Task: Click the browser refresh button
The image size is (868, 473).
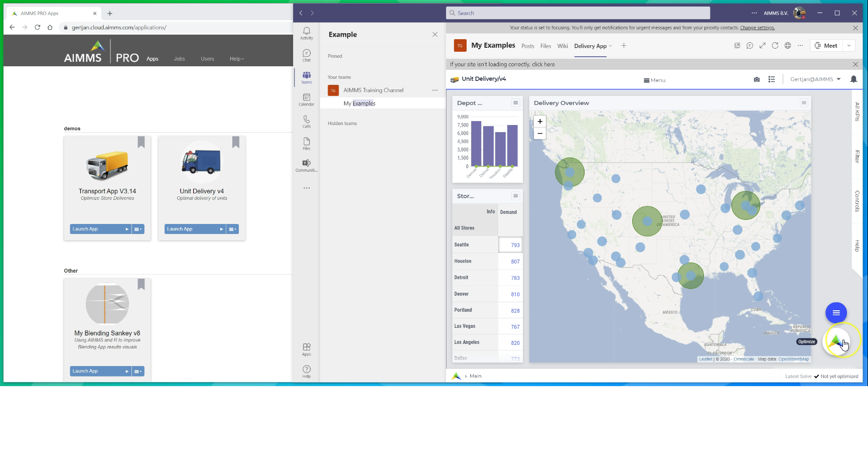Action: (x=37, y=27)
